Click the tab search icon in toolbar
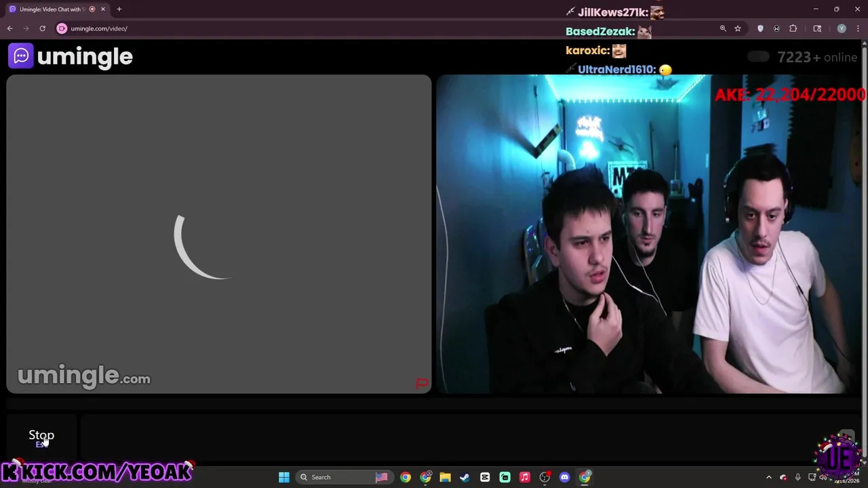 pos(817,28)
